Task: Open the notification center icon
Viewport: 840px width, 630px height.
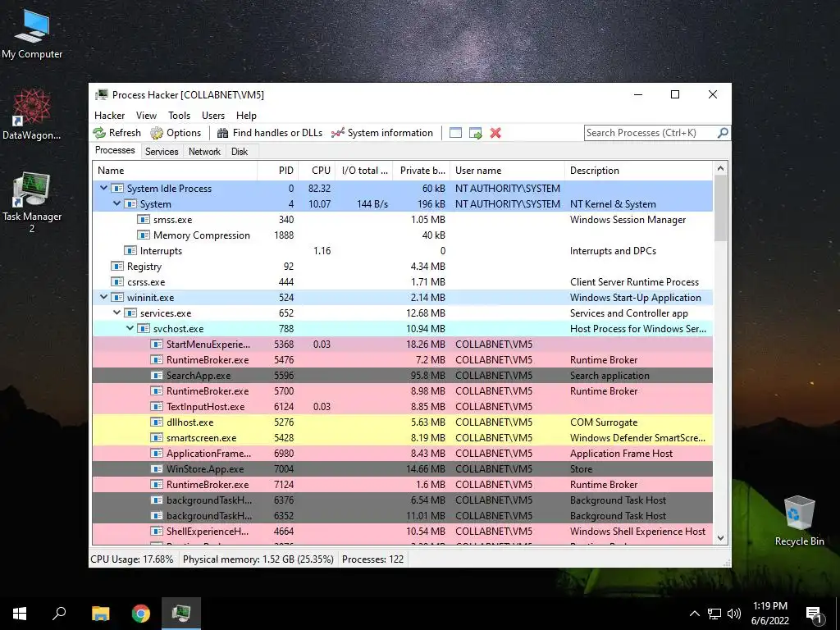Action: 815,614
